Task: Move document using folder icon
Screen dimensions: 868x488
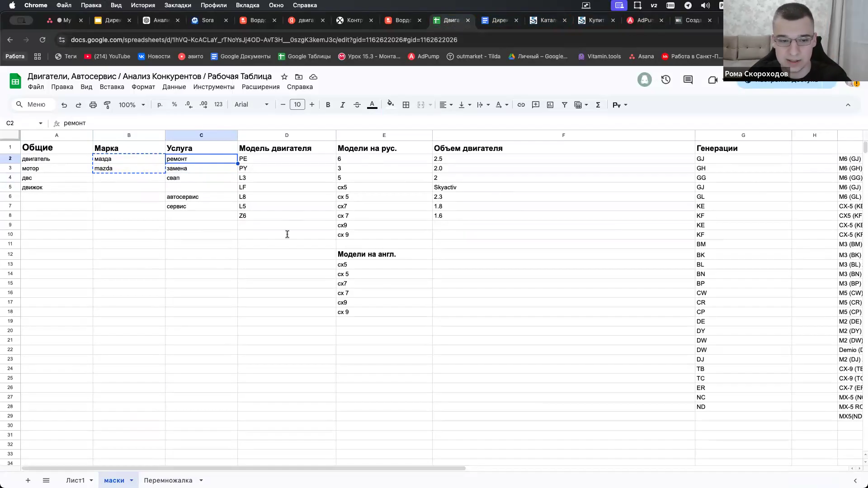Action: pyautogui.click(x=299, y=77)
